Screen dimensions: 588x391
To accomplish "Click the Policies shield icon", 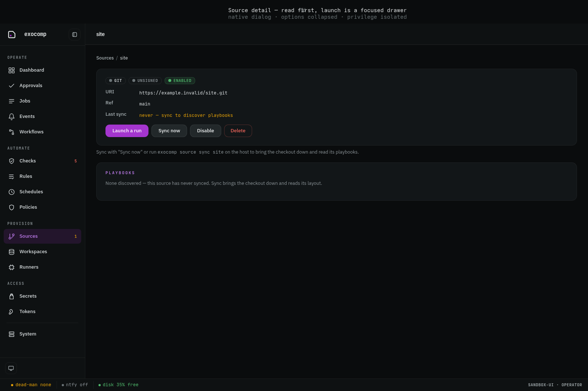I will click(11, 207).
